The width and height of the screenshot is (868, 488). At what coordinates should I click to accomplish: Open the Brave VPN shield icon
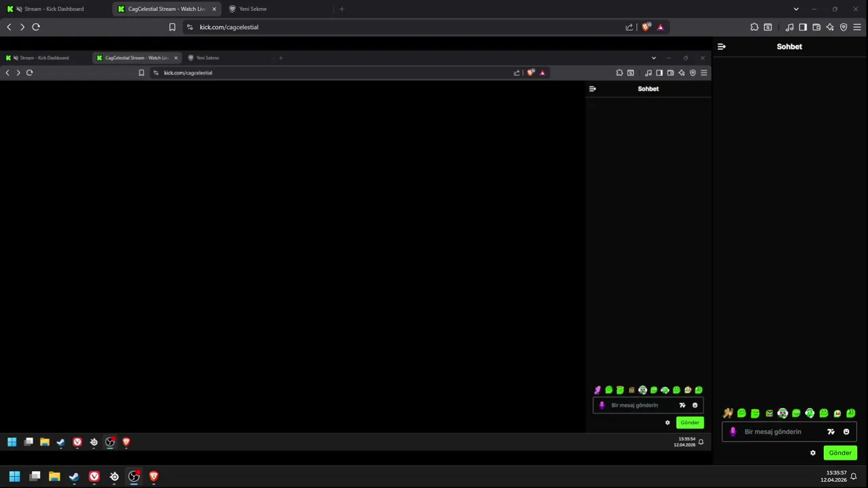click(x=844, y=27)
